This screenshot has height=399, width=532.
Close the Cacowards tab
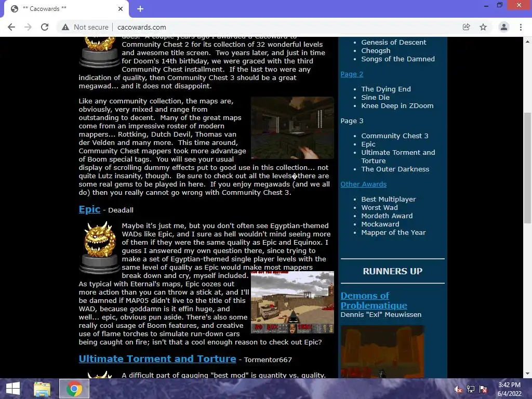(x=121, y=9)
